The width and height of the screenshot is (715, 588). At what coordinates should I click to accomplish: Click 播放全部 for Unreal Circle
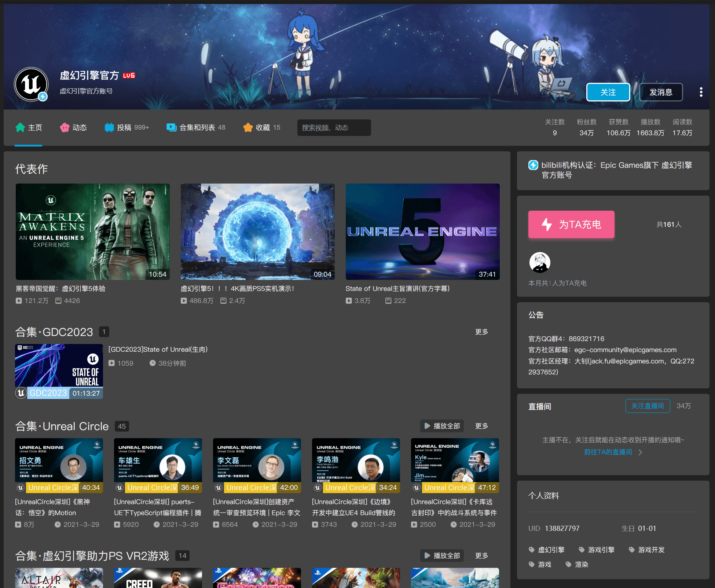click(x=442, y=426)
